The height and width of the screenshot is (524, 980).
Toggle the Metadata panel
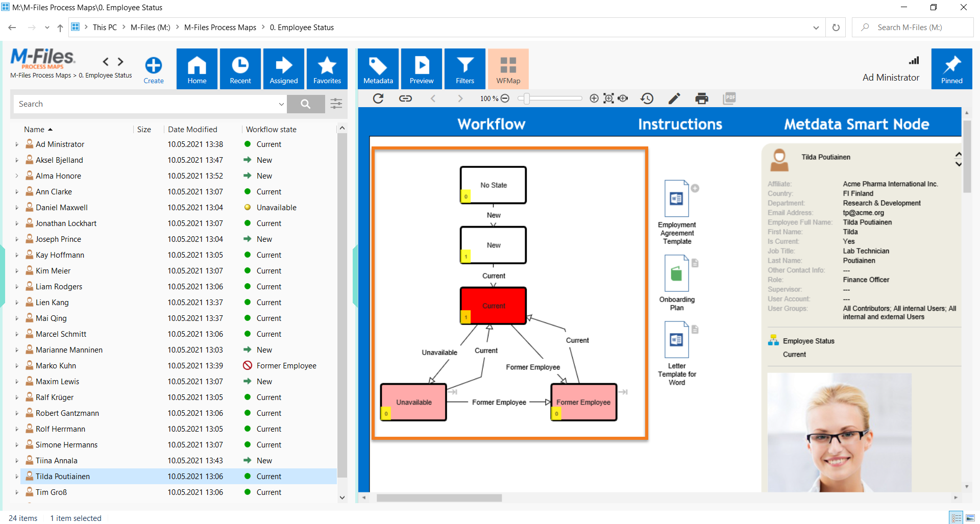378,69
